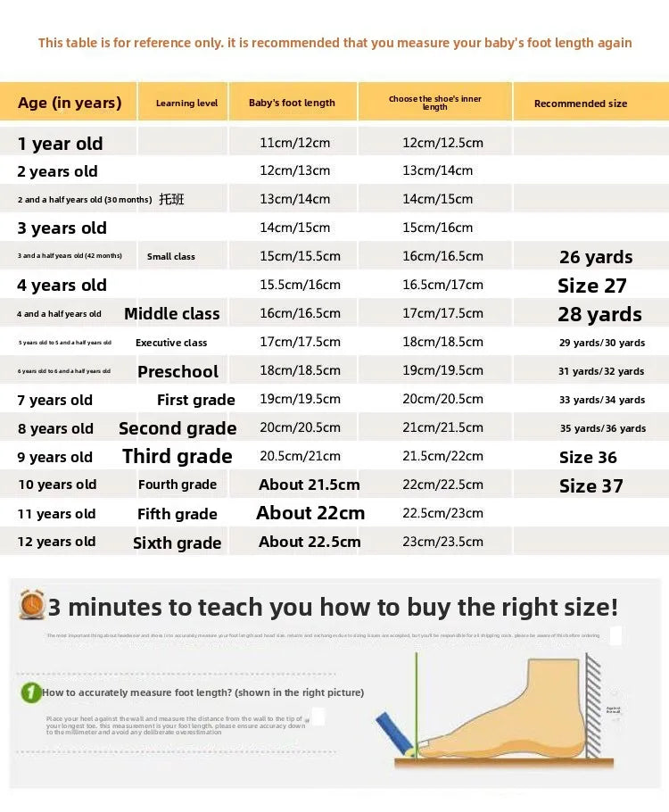Click the green number 1 circle icon
The height and width of the screenshot is (812, 669).
[30, 692]
